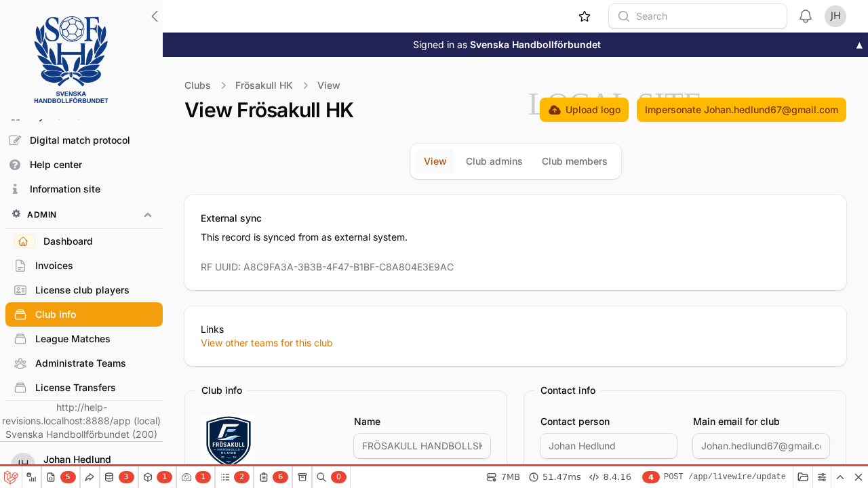This screenshot has height=488, width=868.
Task: Select the View tab
Action: click(435, 161)
